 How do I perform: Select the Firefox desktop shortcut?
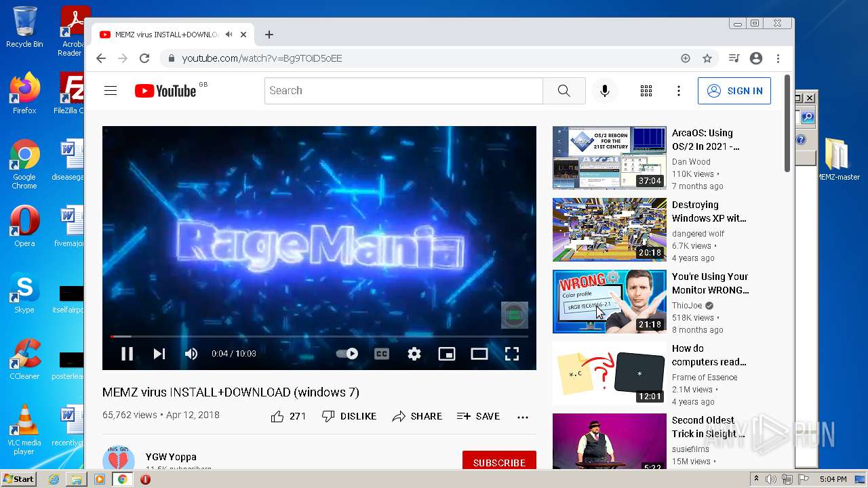point(24,94)
